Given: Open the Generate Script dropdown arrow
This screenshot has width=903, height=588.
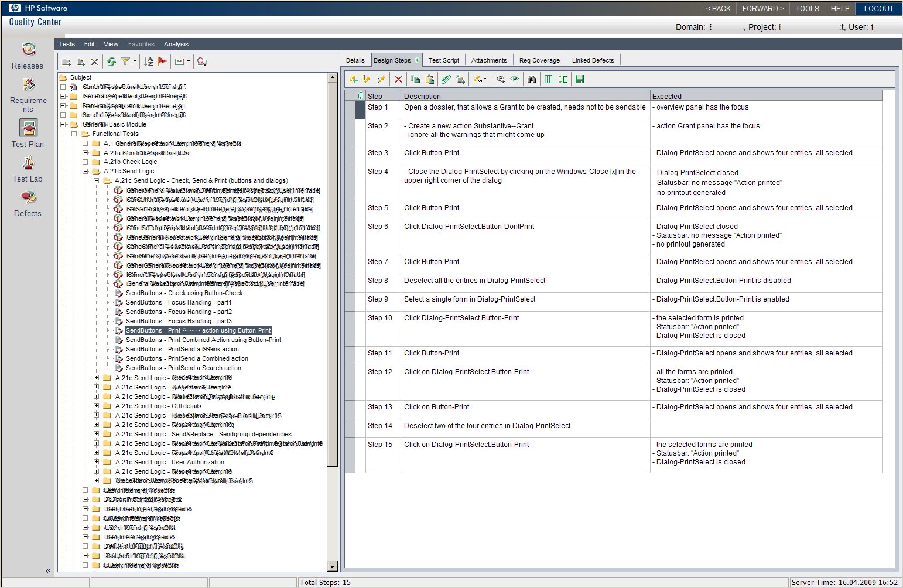Looking at the screenshot, I should [485, 80].
